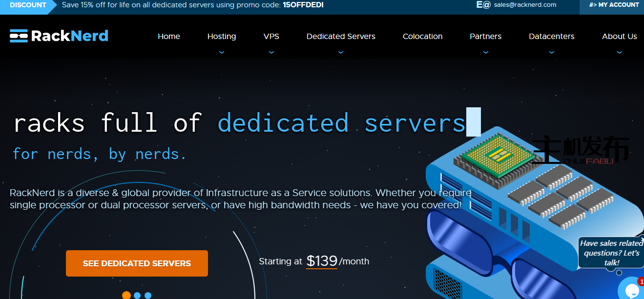
Task: Select the first orange carousel dot
Action: click(x=126, y=295)
